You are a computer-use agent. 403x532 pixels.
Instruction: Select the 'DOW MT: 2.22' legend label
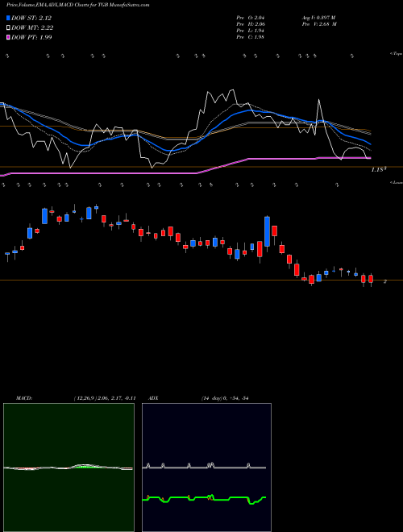tap(32, 28)
